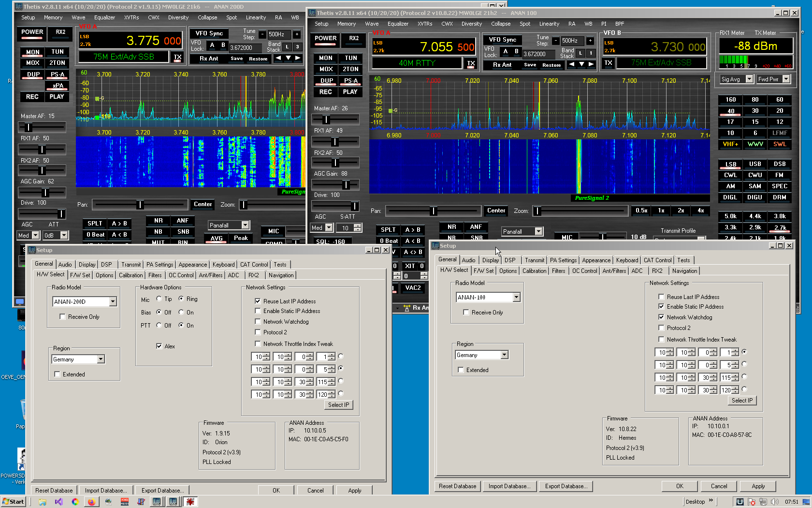Screen dimensions: 812x508
Task: Click first Thetis taskbar button
Action: (157, 502)
